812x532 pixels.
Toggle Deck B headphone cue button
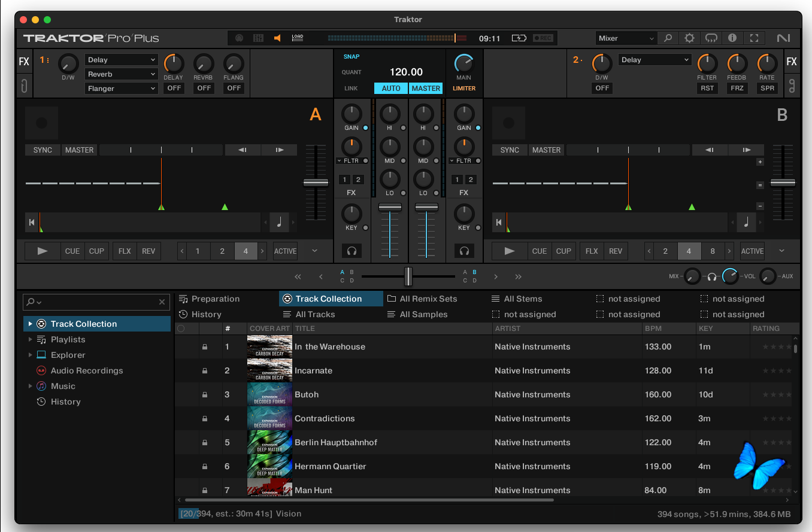pyautogui.click(x=464, y=251)
